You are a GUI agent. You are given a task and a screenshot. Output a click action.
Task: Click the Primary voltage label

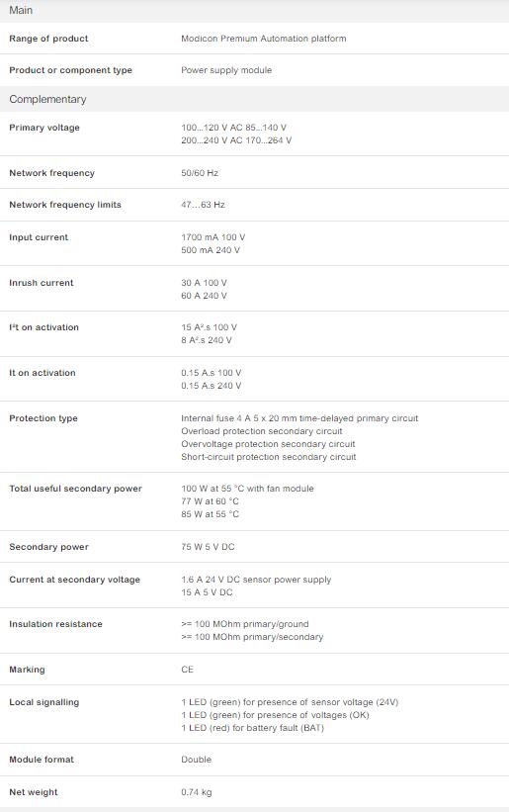tap(44, 128)
